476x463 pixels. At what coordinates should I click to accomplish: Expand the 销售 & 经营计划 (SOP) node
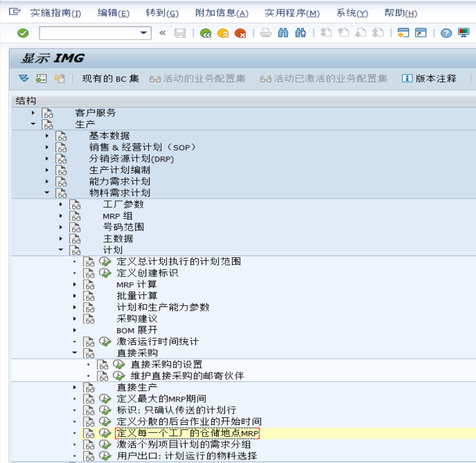coord(47,147)
